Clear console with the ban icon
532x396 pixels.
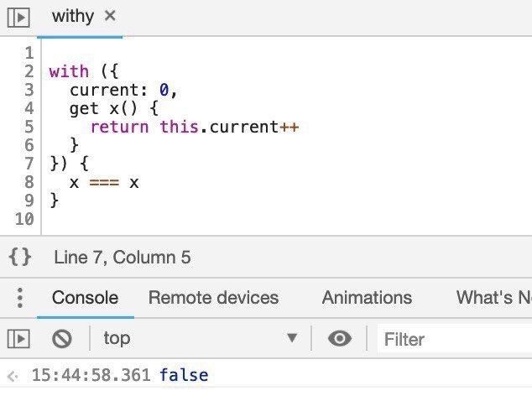(62, 338)
